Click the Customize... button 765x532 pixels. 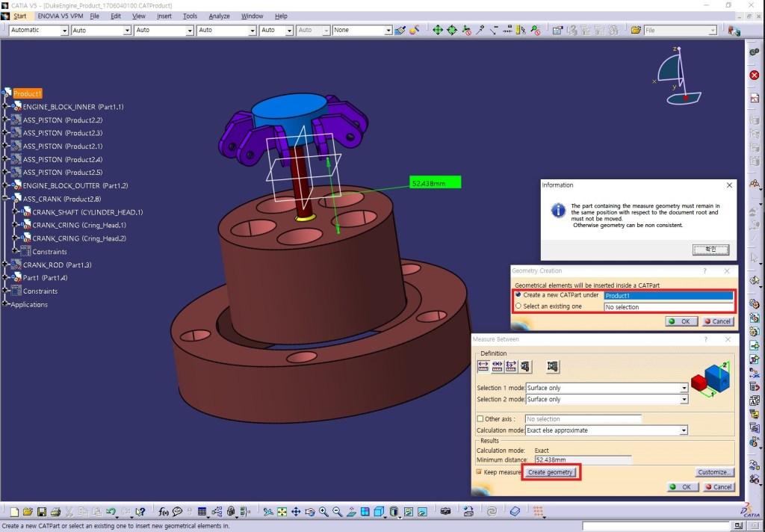coord(715,472)
